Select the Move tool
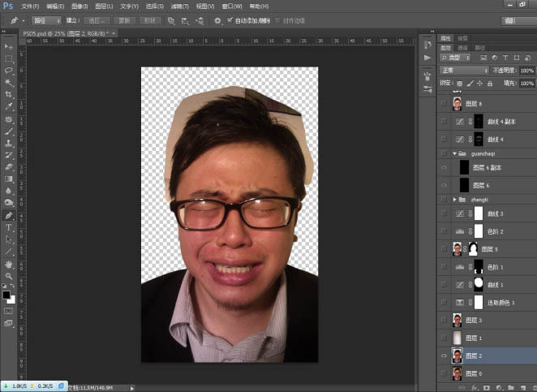Screen dimensions: 537x392 click(x=9, y=47)
